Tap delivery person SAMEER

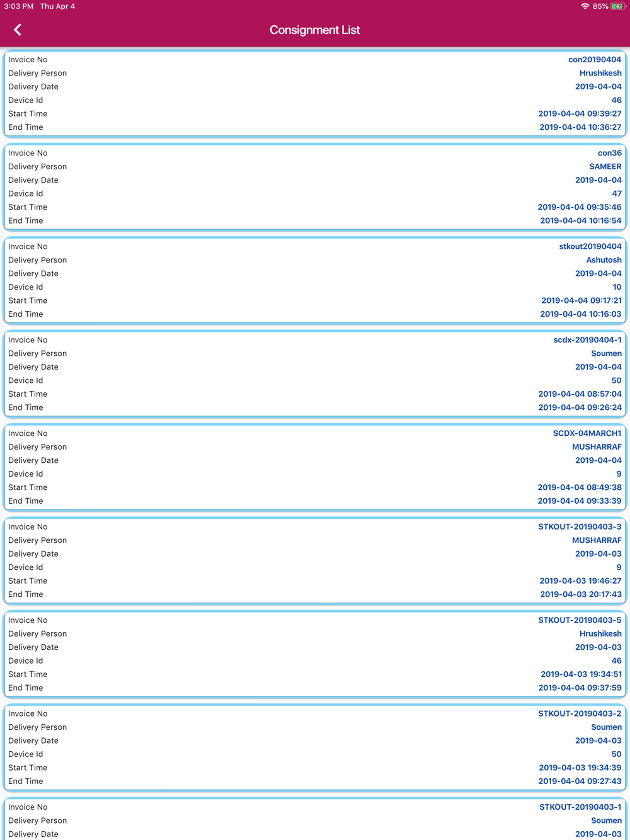(605, 167)
